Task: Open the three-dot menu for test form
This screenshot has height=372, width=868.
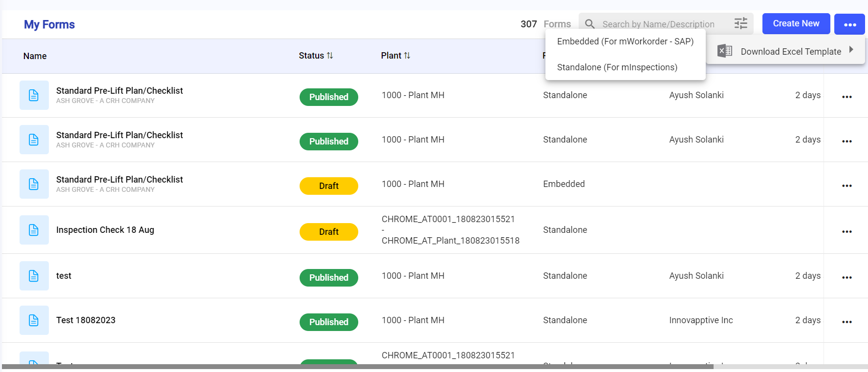Action: tap(846, 277)
